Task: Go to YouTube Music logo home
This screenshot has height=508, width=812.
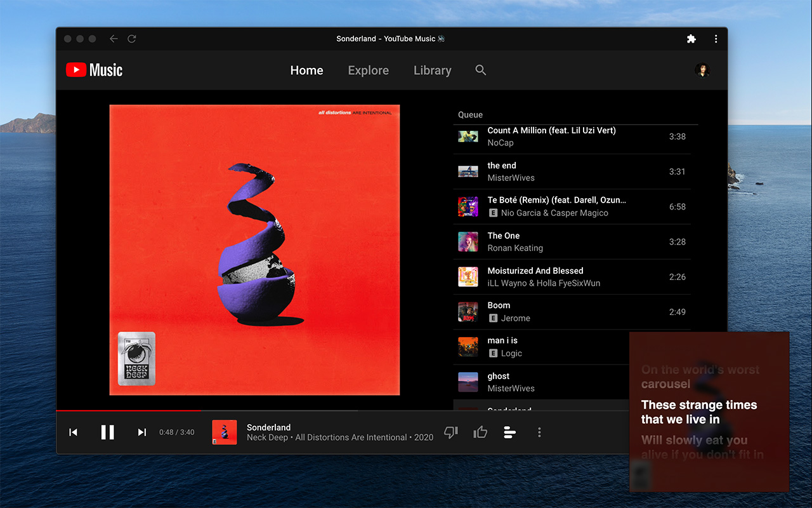Action: tap(94, 70)
